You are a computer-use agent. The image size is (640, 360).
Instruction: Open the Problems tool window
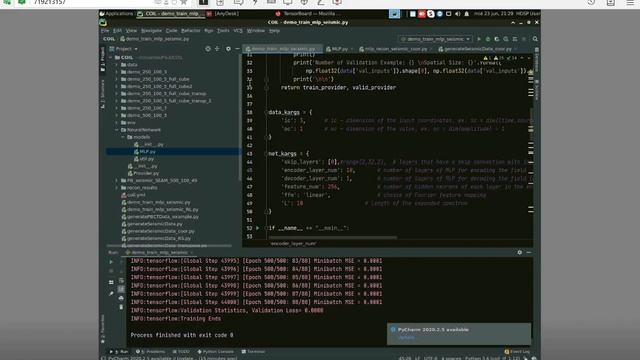150,351
